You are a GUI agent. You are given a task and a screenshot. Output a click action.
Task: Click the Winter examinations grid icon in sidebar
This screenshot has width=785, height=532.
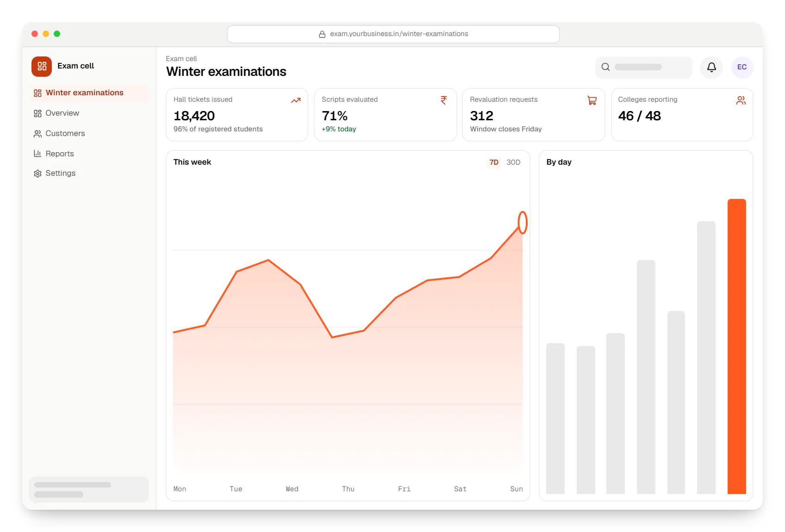tap(37, 93)
